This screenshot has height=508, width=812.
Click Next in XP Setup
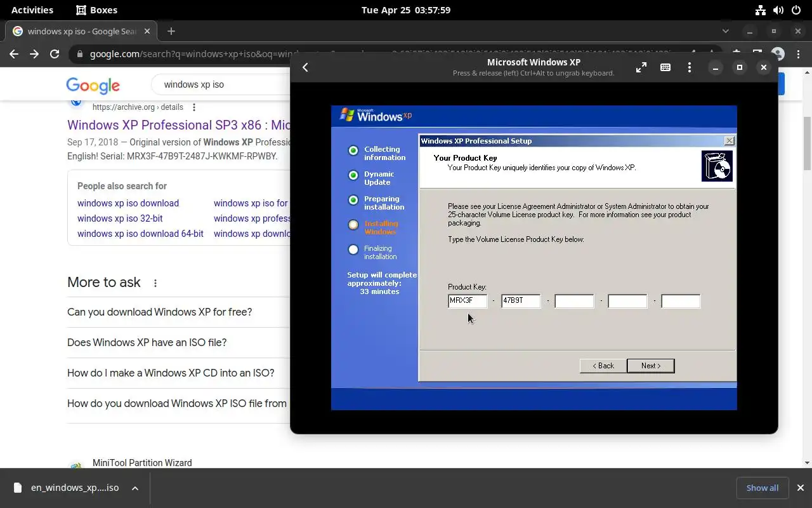click(650, 366)
